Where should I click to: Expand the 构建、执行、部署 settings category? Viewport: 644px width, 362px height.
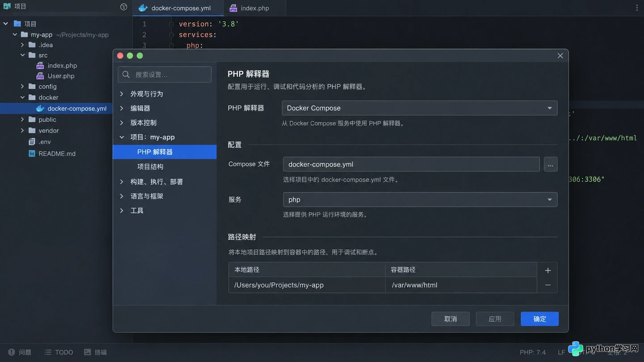pos(122,182)
